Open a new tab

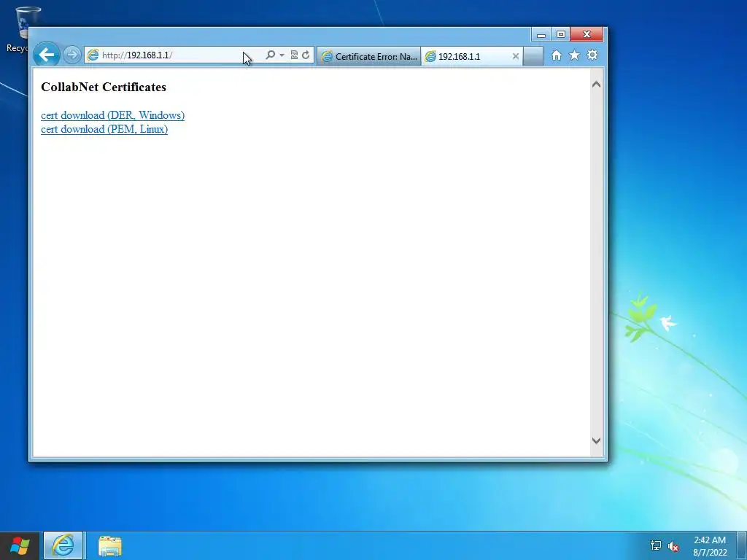point(533,56)
